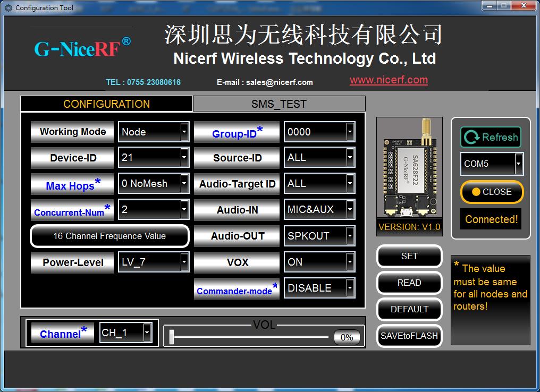The width and height of the screenshot is (540, 392).
Task: Click the CLOSE port button
Action: click(492, 192)
